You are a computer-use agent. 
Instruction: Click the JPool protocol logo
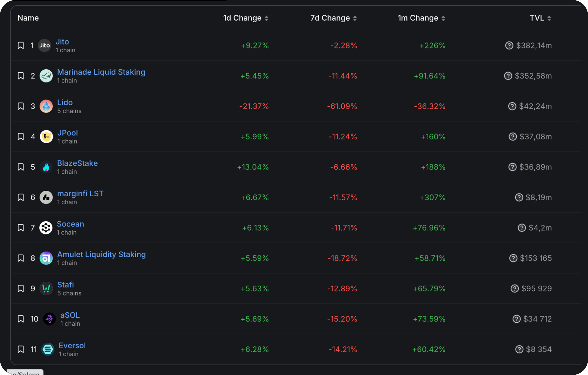(46, 136)
